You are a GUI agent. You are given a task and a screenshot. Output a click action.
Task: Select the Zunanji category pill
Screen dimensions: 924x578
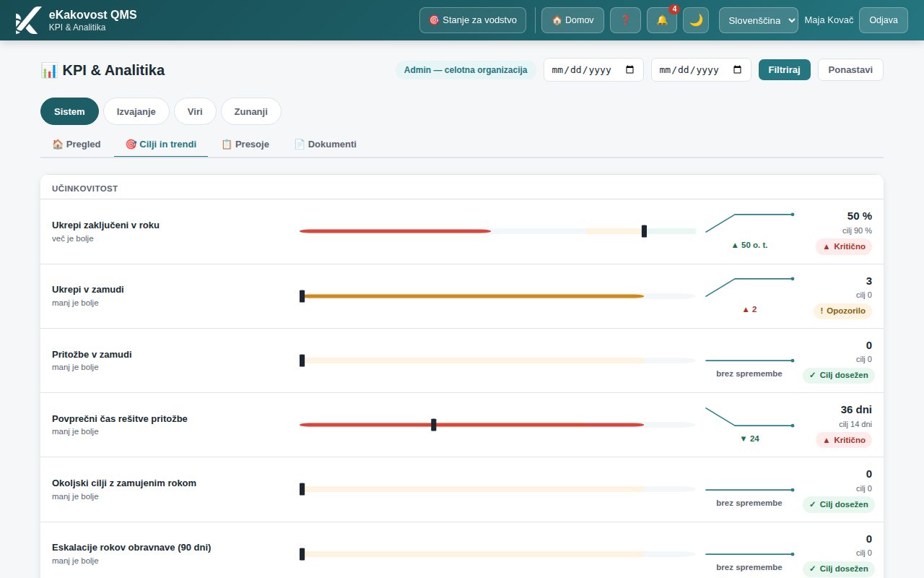(250, 111)
